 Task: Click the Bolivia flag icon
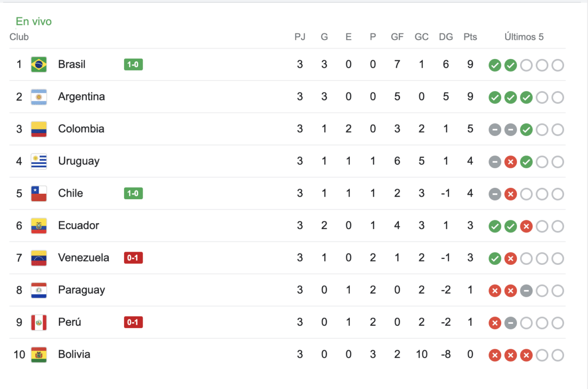click(x=39, y=355)
